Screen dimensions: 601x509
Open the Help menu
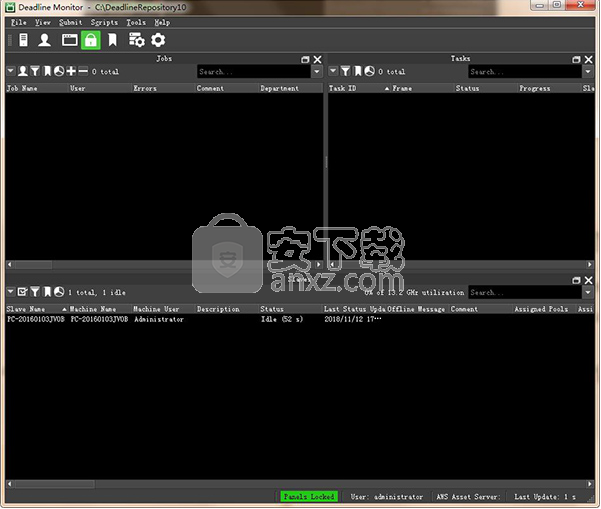point(162,22)
